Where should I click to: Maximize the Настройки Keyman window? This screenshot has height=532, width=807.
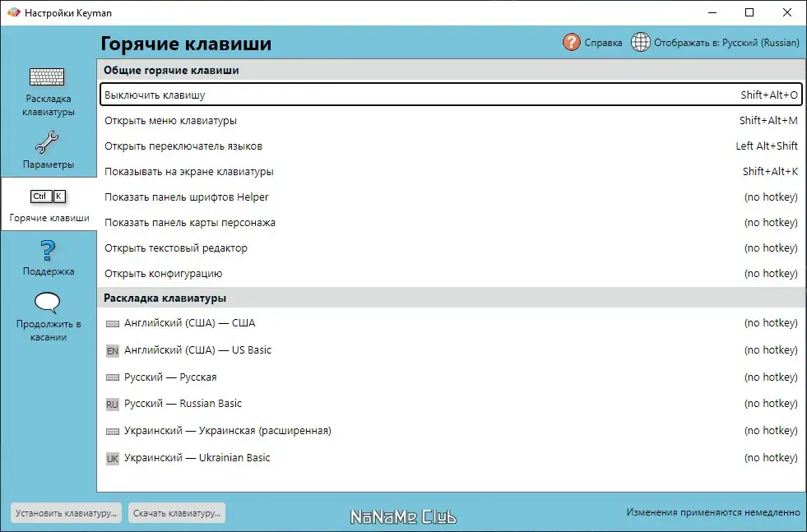tap(749, 12)
